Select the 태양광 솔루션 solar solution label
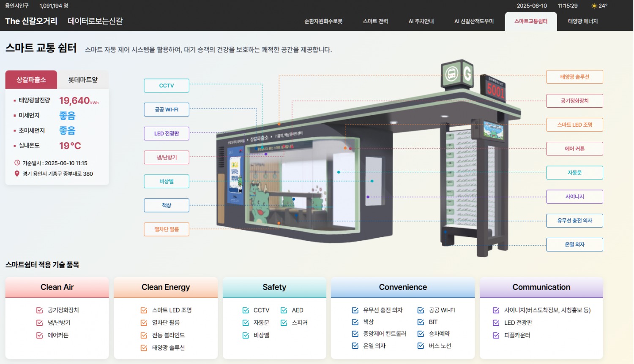Screen dimensions: 634x364 574,76
